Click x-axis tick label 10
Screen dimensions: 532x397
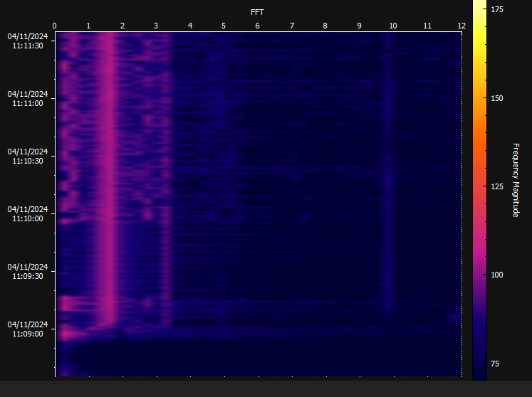pyautogui.click(x=393, y=26)
